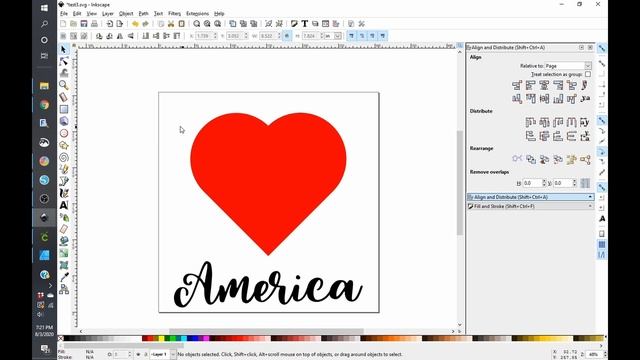Click the Zoom to fit drawing icon
This screenshot has height=360, width=640.
[207, 24]
